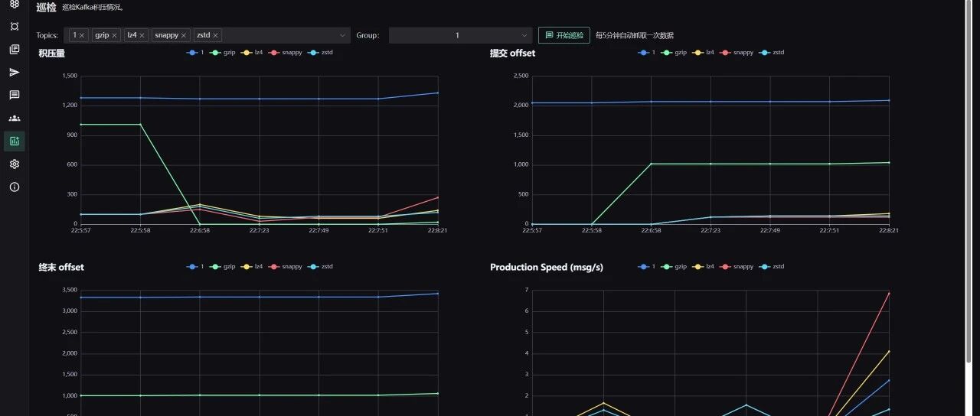Toggle lz4 series in 终末 offset legend
980x416 pixels.
[250, 267]
